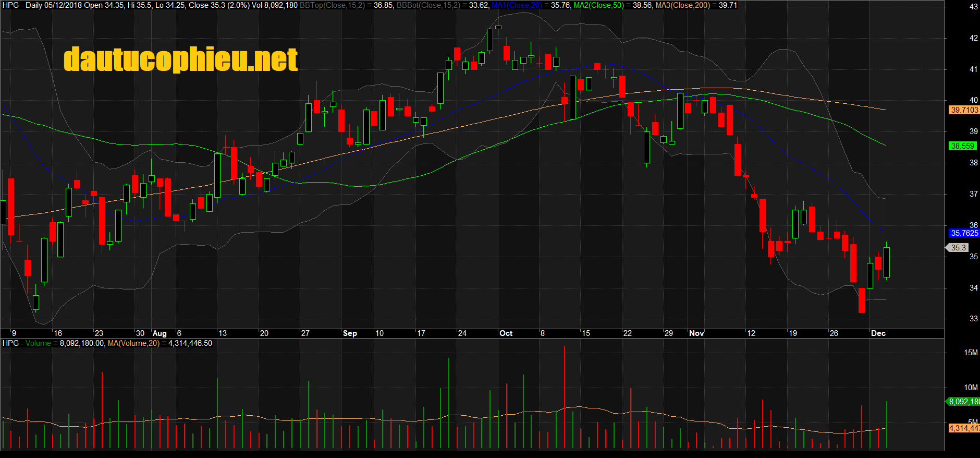Screen dimensions: 980x458
Task: Click the BBBot(Close,15,2) indicator label
Action: [x=428, y=5]
